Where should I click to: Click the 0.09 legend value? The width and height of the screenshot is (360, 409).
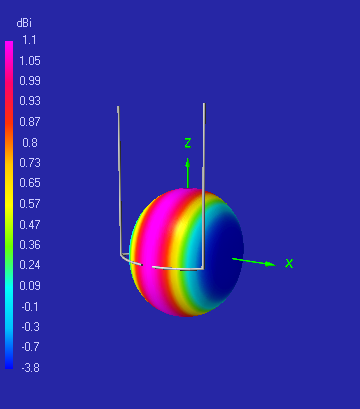(30, 286)
